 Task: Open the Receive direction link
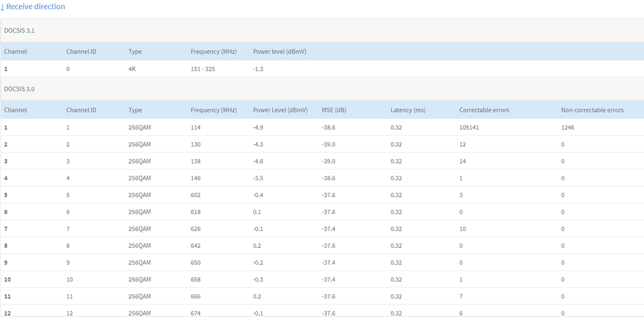click(35, 6)
